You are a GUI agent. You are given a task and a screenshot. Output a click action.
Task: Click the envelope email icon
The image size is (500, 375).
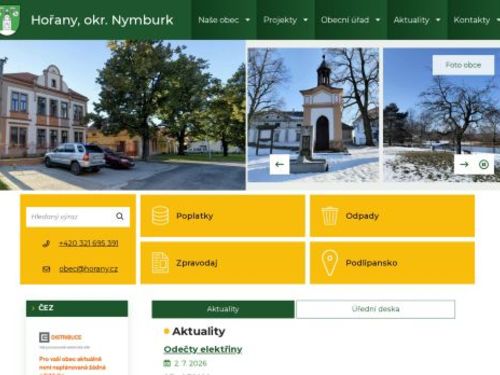point(46,269)
